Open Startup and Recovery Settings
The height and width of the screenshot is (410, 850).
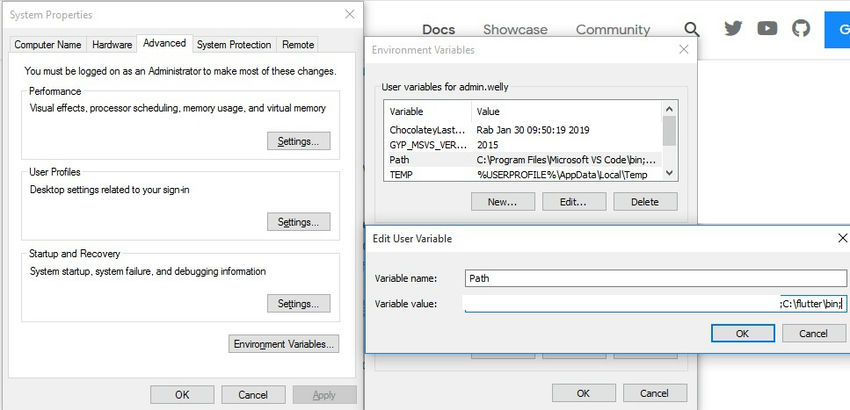[298, 303]
